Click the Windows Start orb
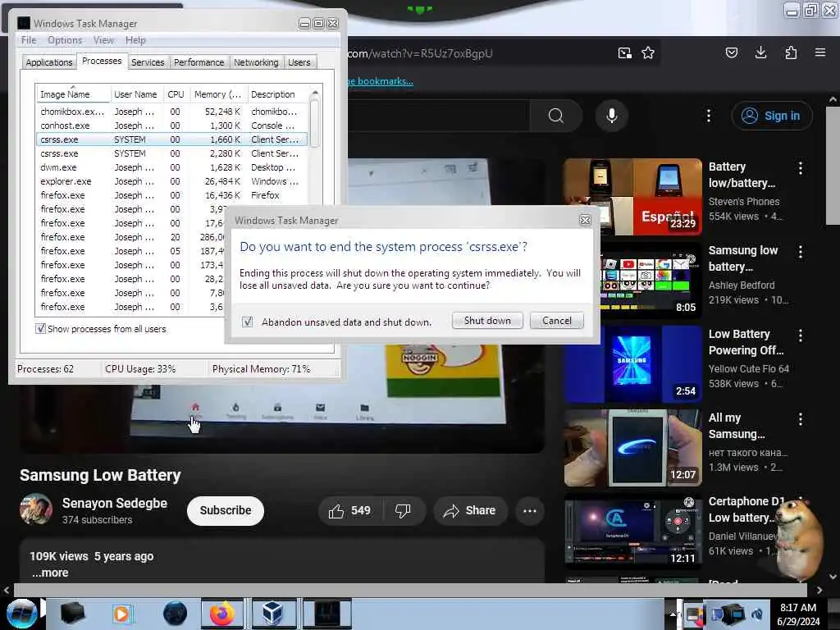The image size is (840, 630). pos(21,614)
